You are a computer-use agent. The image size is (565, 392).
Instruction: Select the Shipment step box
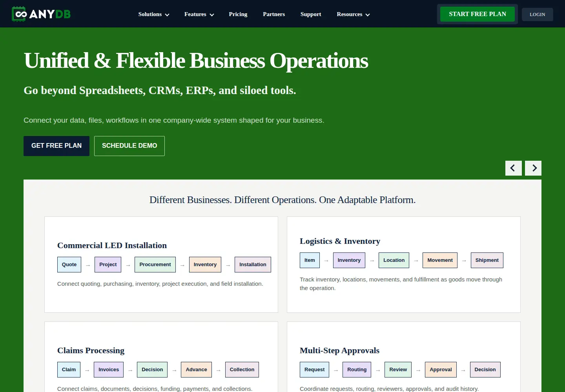[487, 260]
